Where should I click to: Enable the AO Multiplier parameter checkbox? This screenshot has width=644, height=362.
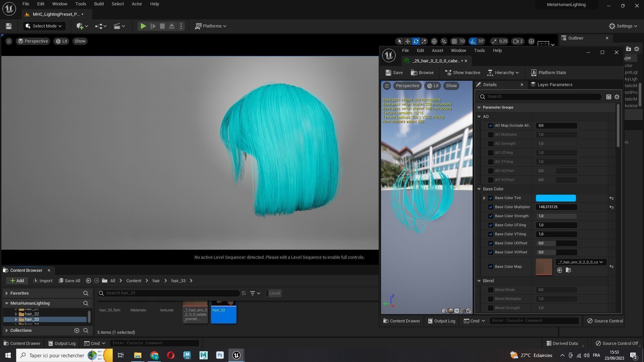click(x=491, y=135)
